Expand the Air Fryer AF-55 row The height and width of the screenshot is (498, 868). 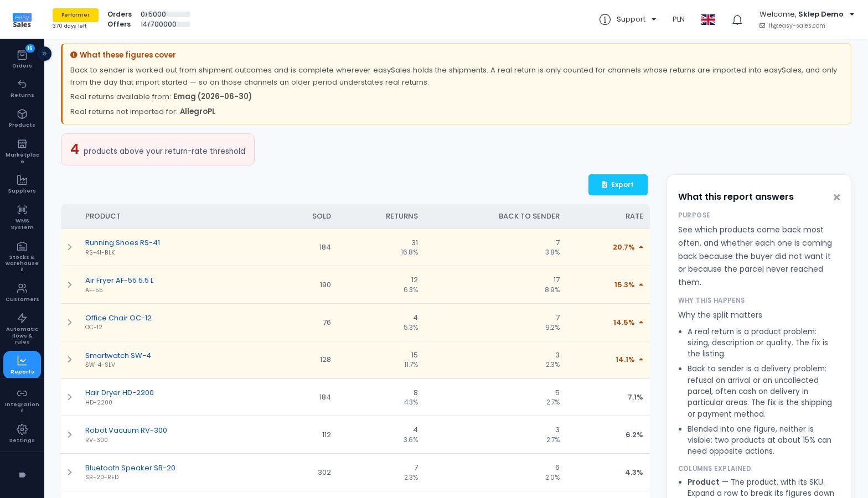pos(70,285)
